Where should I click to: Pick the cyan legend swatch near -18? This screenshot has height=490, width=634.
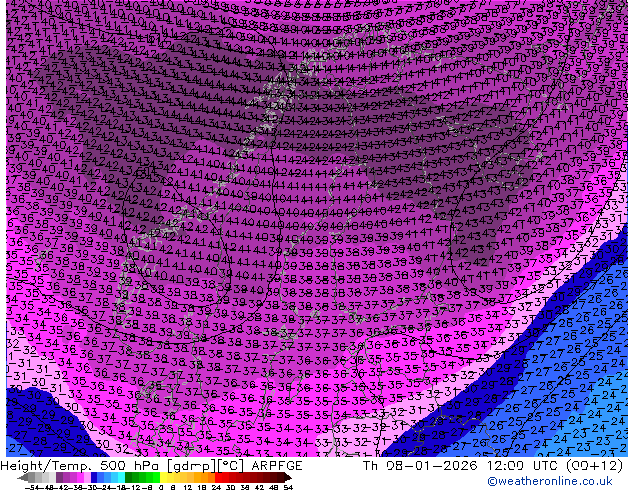pos(121,478)
